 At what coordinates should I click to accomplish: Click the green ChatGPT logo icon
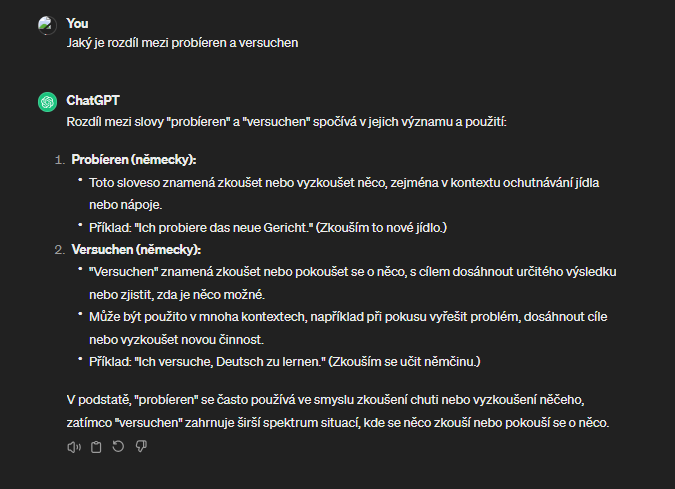click(46, 102)
